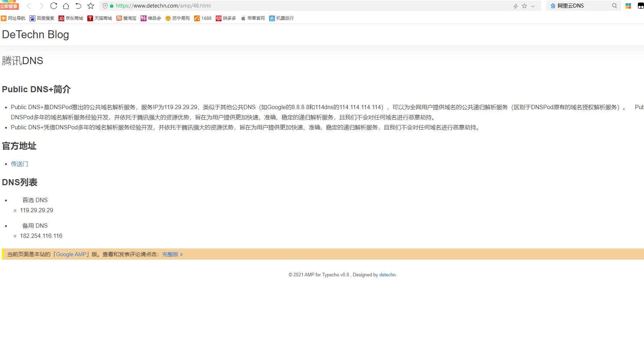Go to the browser home page icon

point(66,6)
